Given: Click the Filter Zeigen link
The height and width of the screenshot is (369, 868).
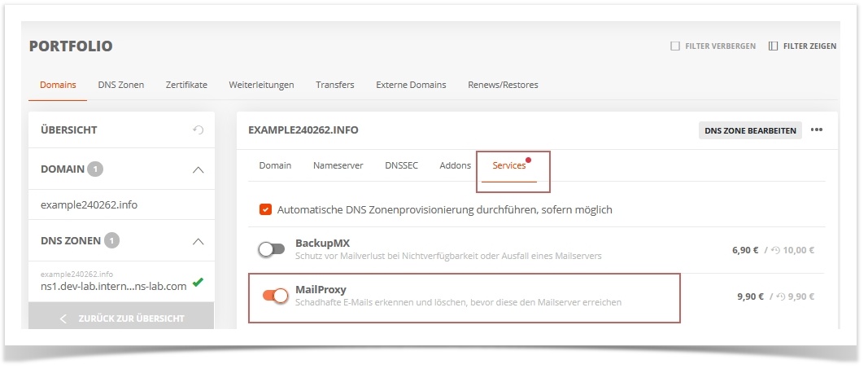Looking at the screenshot, I should 809,46.
